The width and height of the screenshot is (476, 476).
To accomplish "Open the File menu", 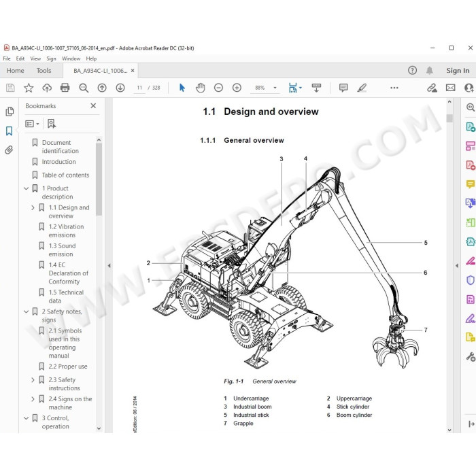I will pyautogui.click(x=7, y=58).
